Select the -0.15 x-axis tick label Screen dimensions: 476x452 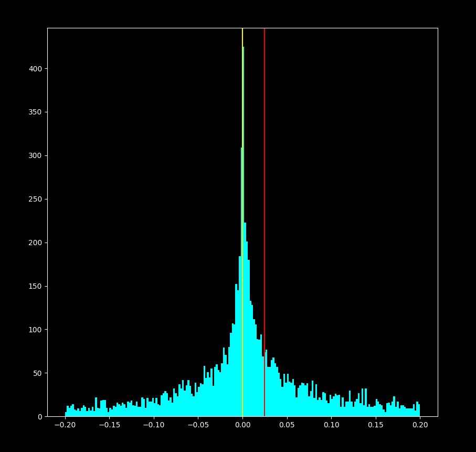click(109, 425)
